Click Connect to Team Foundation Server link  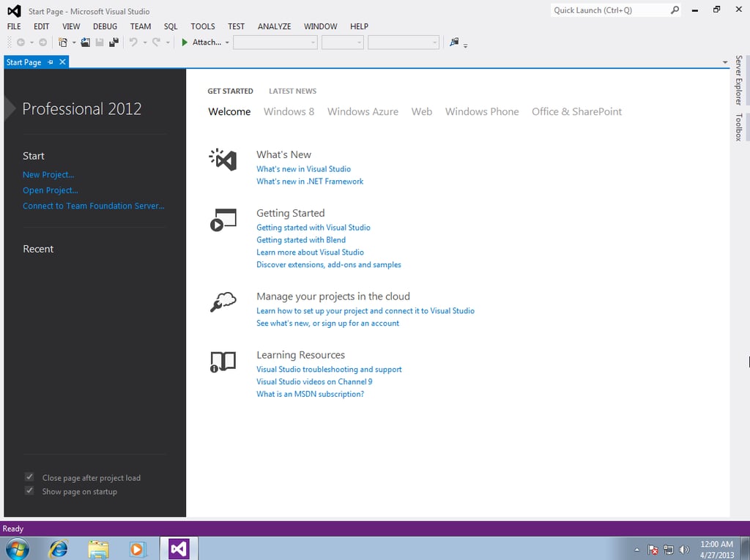(94, 206)
